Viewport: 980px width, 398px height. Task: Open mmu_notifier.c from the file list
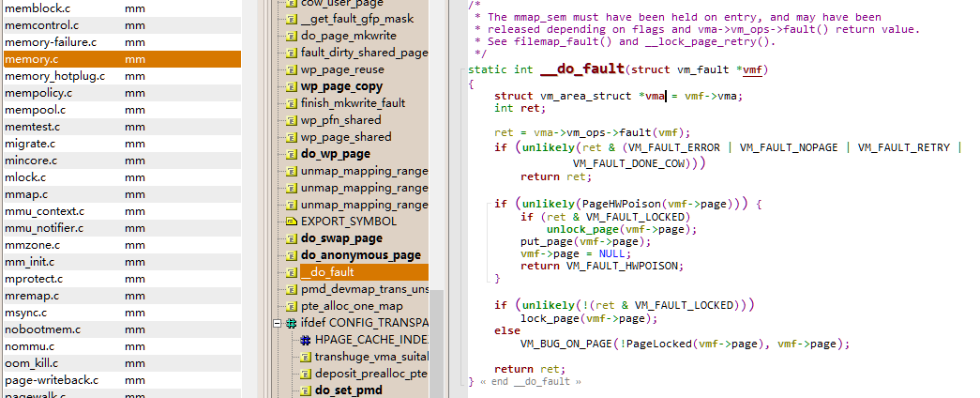tap(121, 228)
